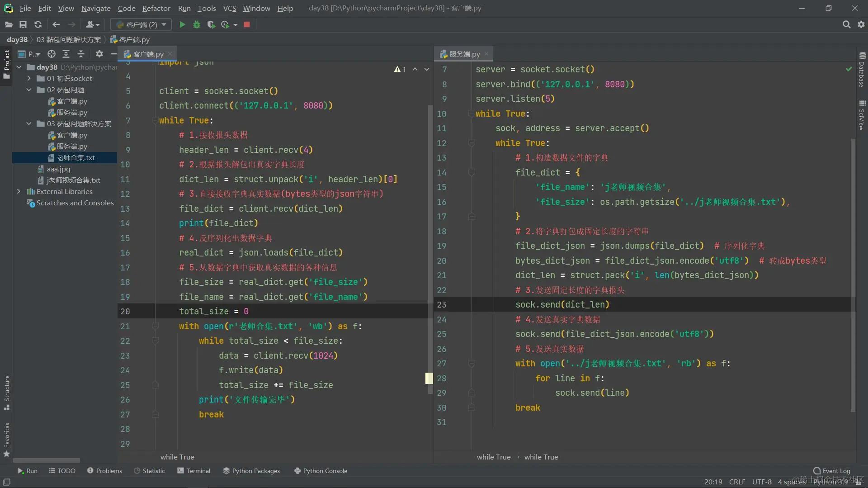Click the forward navigation arrow
Screen dimensions: 868x488
(x=71, y=24)
